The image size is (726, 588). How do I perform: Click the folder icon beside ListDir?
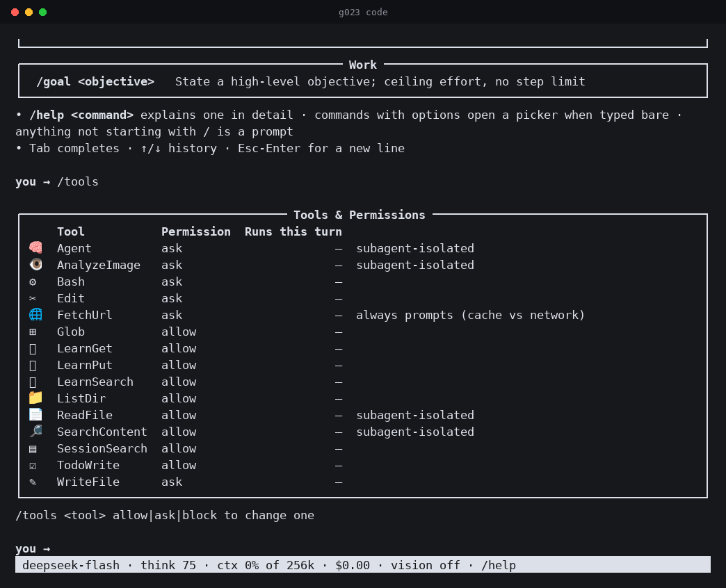(x=35, y=398)
